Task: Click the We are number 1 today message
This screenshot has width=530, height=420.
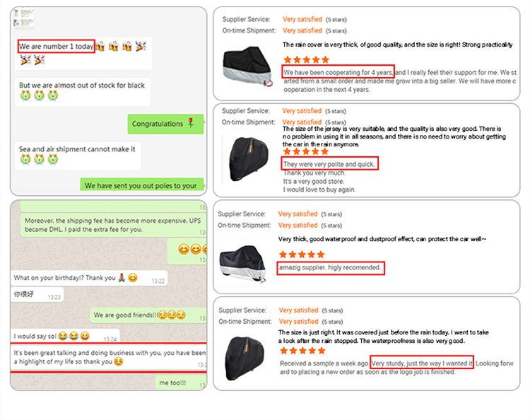Action: (x=57, y=47)
